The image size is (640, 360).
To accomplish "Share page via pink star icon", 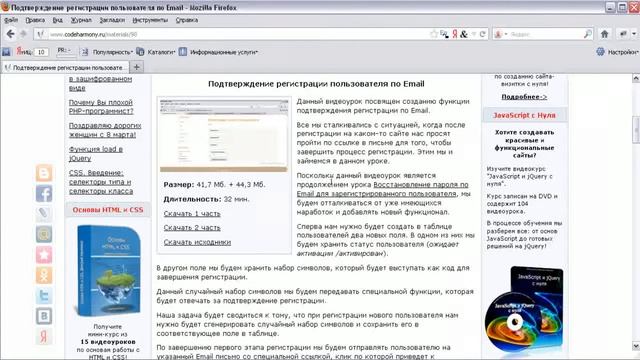I will pos(44,255).
